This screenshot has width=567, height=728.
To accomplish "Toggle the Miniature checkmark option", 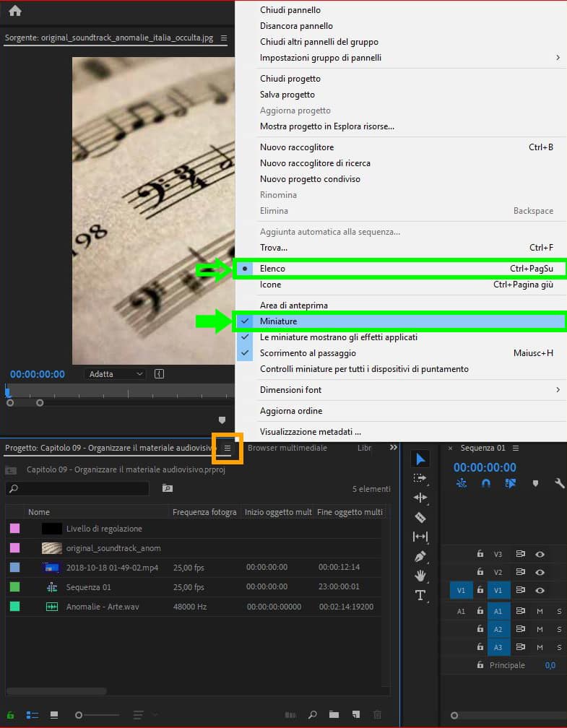I will click(278, 321).
